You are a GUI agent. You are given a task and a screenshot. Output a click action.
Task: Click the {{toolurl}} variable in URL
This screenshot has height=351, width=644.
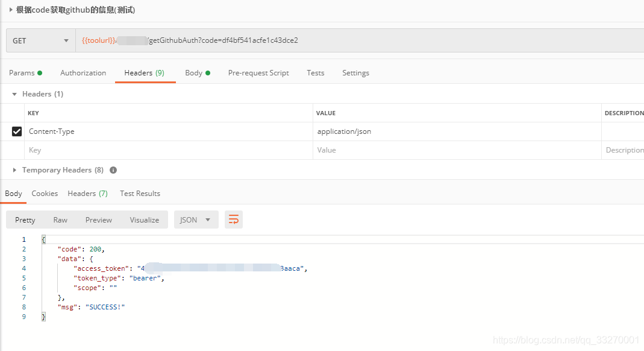pyautogui.click(x=99, y=40)
